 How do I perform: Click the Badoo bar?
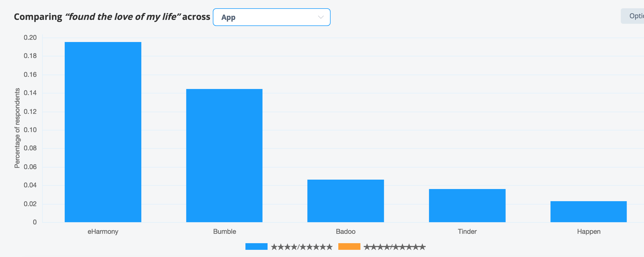345,201
